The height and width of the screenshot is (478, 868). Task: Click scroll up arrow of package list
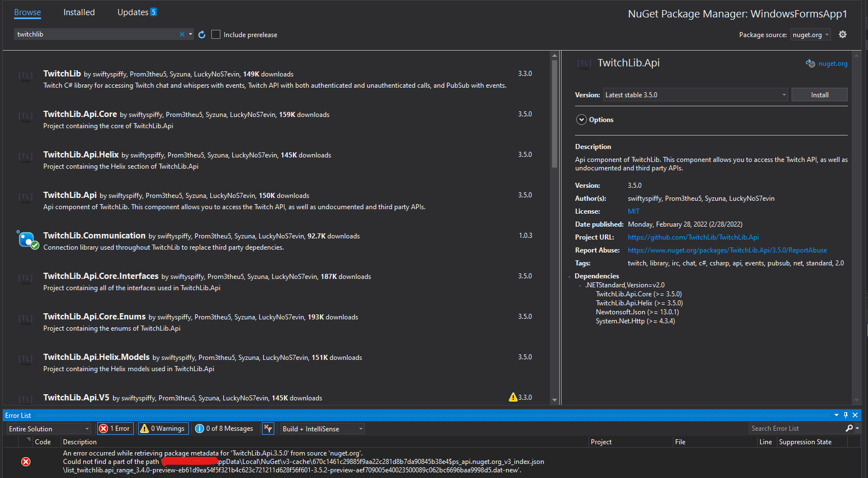554,55
